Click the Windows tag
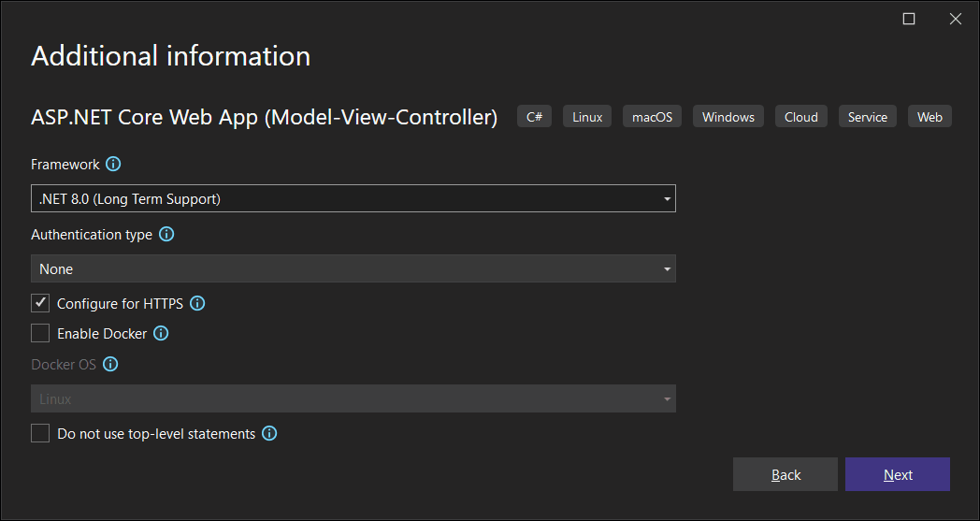Screen dimensions: 980x521 (x=728, y=117)
